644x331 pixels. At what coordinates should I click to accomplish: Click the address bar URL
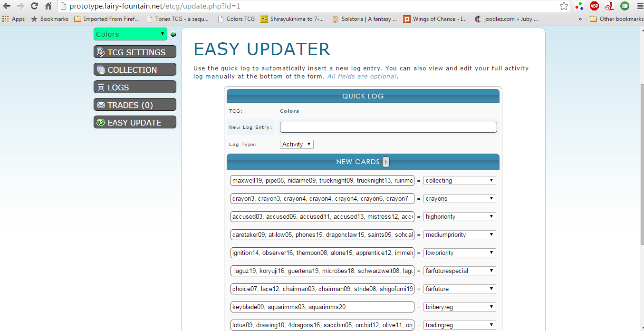(x=154, y=6)
